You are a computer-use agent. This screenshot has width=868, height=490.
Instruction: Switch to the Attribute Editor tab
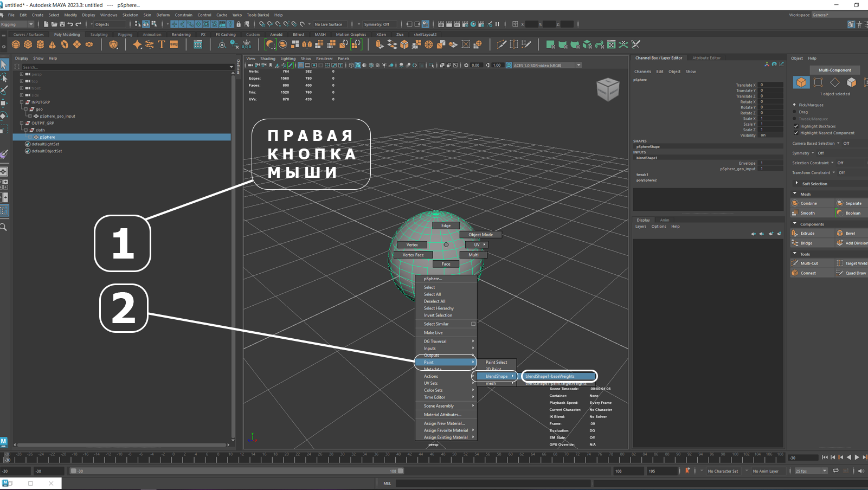pos(706,57)
